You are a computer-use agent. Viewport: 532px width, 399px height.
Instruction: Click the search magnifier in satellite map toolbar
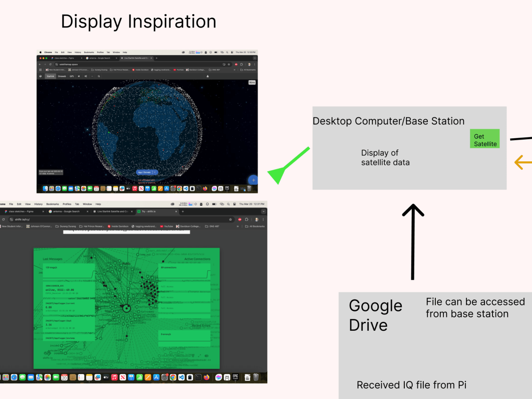(x=98, y=76)
